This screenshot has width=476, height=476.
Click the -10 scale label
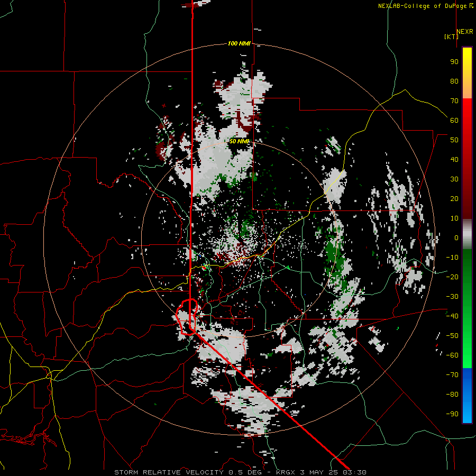452,258
